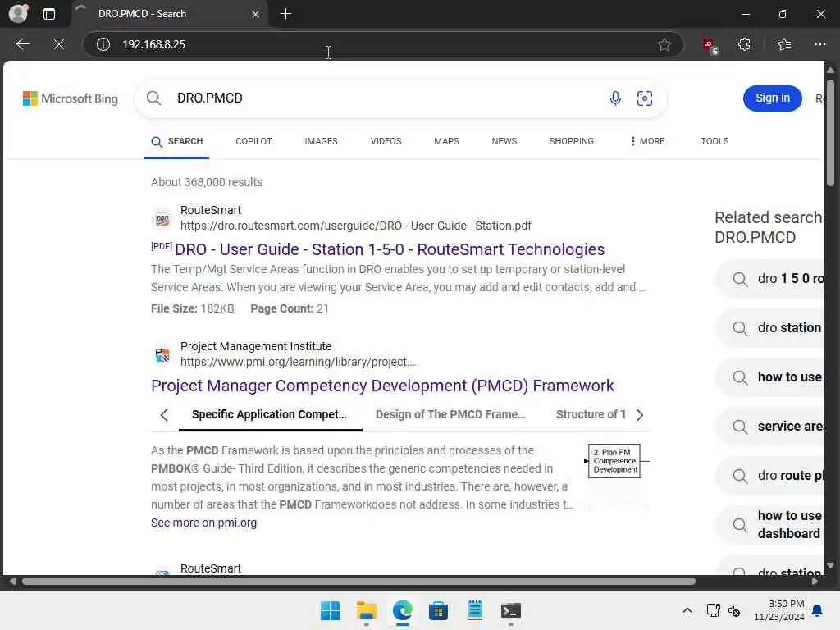Open File Explorer from taskbar
Screen dimensions: 840x630
pyautogui.click(x=367, y=610)
